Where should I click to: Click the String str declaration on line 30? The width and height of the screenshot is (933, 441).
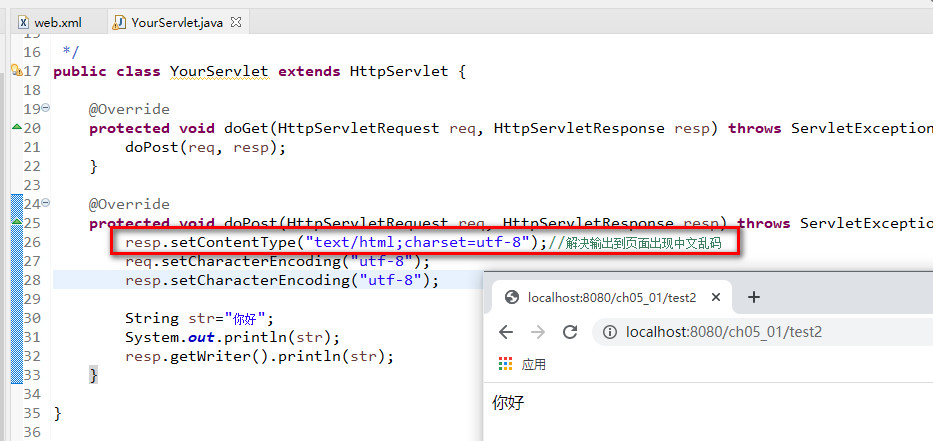pyautogui.click(x=200, y=318)
